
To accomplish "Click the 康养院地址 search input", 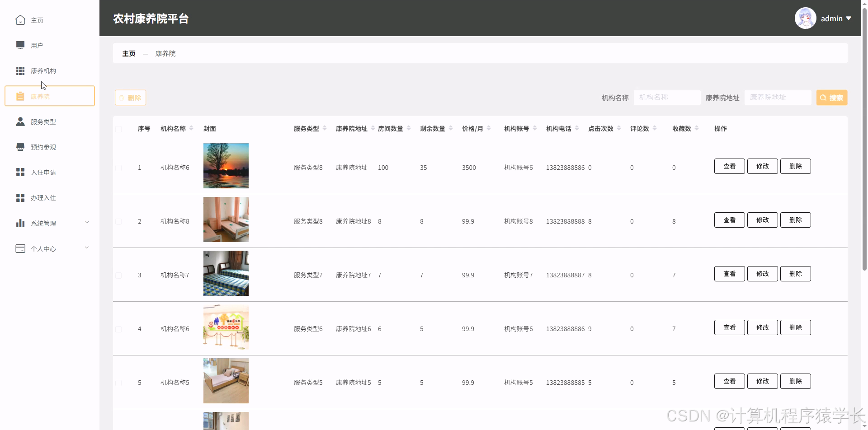I will tap(778, 98).
